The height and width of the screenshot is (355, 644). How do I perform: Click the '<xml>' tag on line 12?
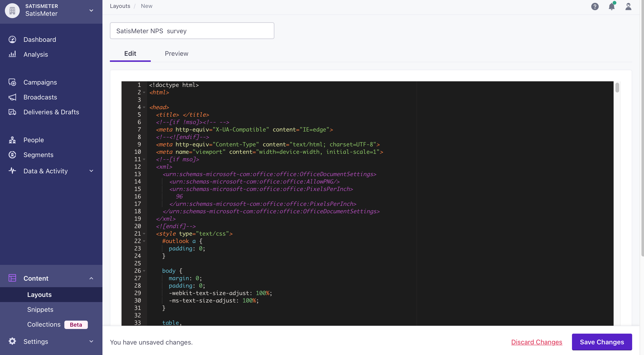[x=164, y=167]
